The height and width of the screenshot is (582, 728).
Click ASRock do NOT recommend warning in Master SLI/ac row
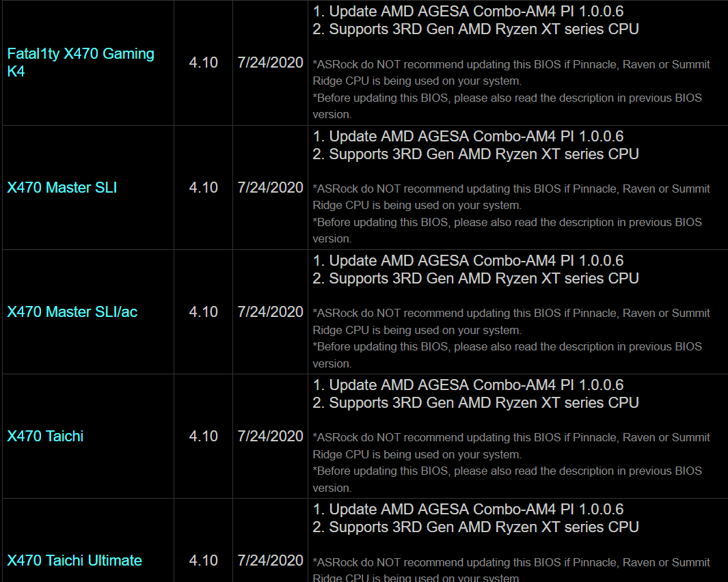[x=511, y=321]
